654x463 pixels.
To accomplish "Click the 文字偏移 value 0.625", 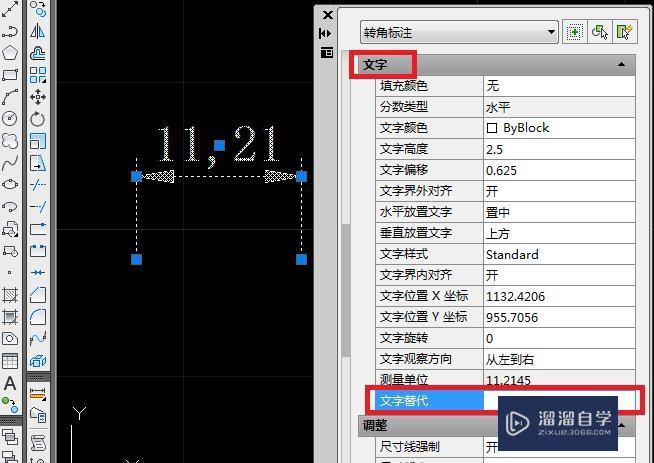I will (559, 170).
